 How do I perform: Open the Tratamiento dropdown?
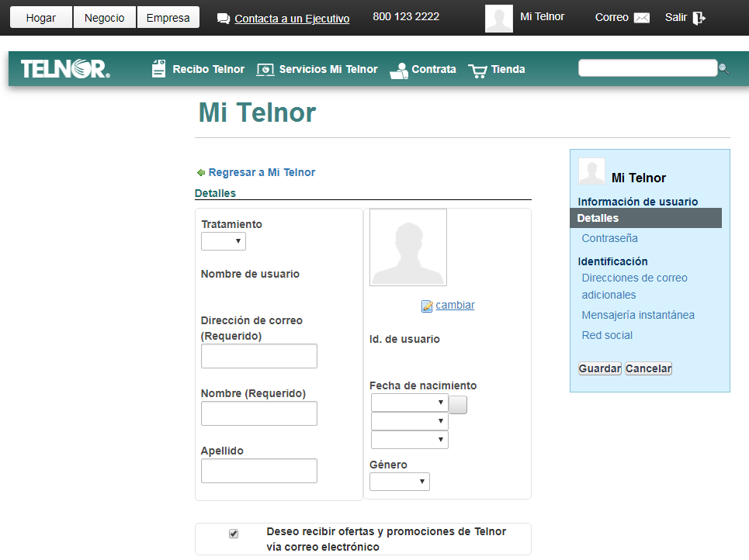point(223,241)
